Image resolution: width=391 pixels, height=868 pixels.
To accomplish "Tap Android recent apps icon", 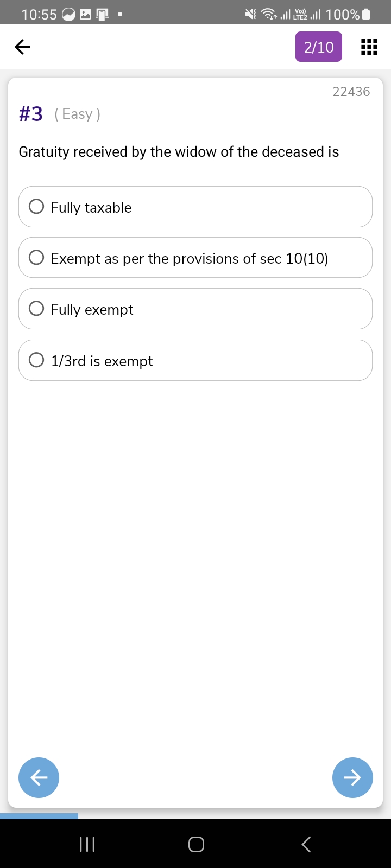I will point(87,844).
